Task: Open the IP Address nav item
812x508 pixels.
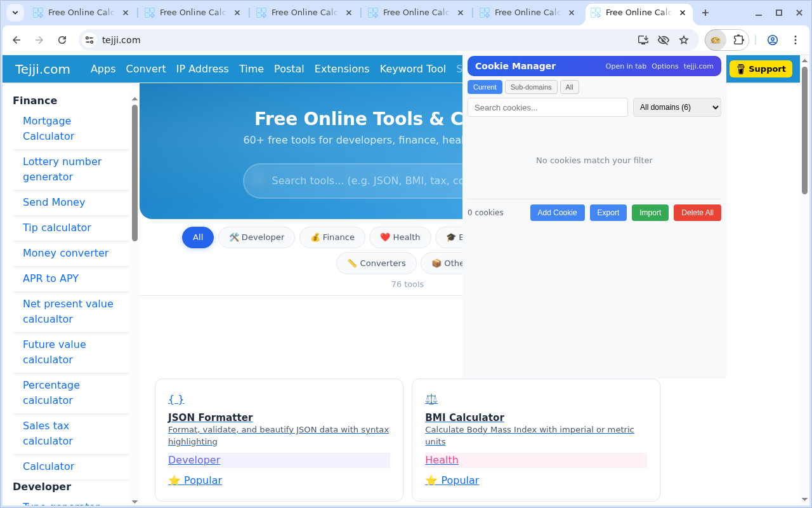Action: click(x=202, y=69)
